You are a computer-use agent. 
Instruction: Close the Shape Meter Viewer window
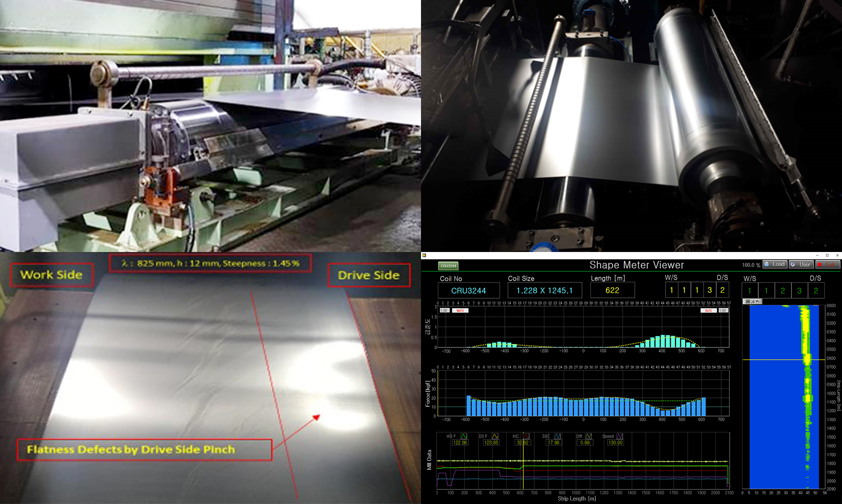[837, 255]
